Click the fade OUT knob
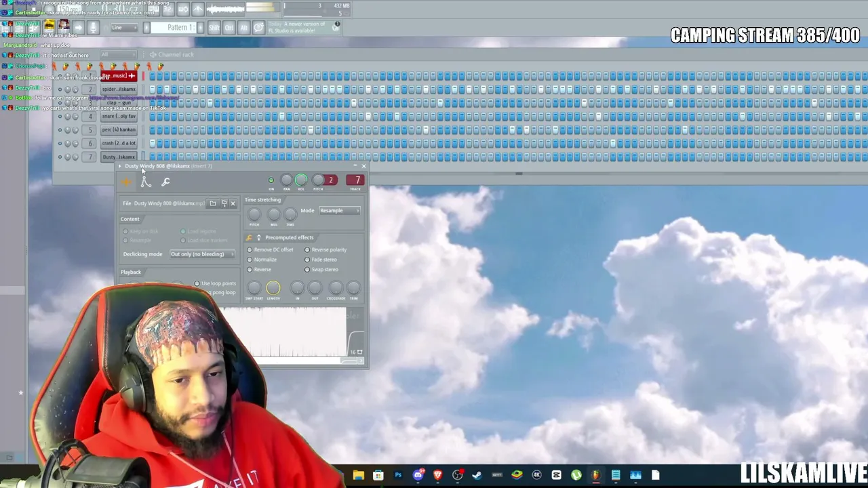This screenshot has width=868, height=488. (315, 288)
